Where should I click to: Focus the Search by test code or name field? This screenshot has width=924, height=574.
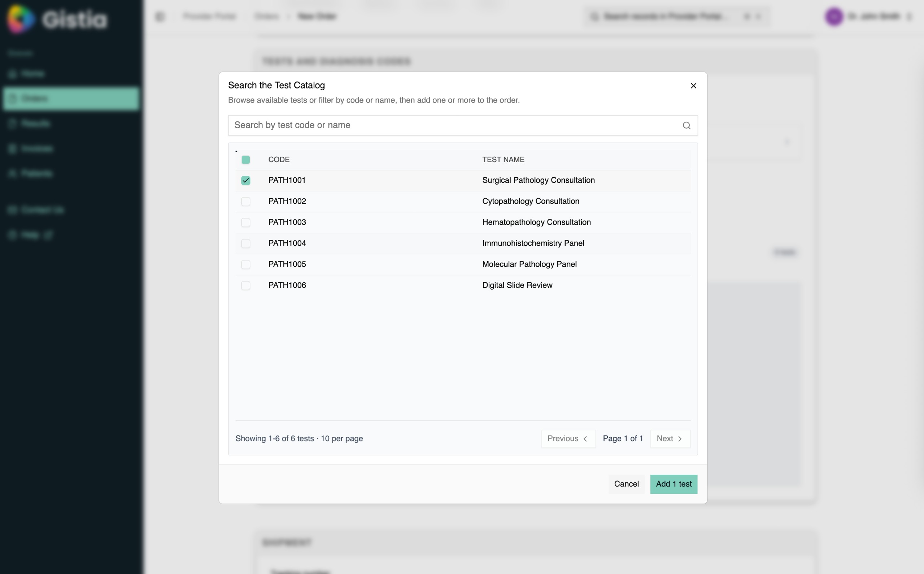pos(463,125)
